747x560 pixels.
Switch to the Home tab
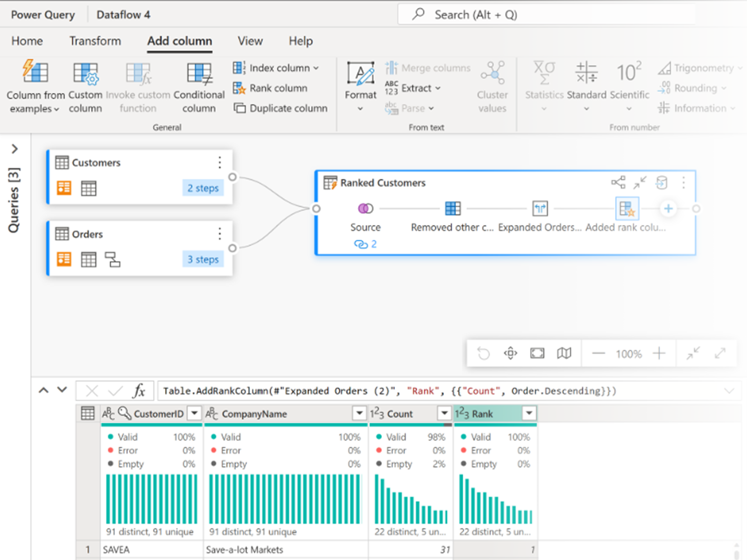[x=27, y=41]
